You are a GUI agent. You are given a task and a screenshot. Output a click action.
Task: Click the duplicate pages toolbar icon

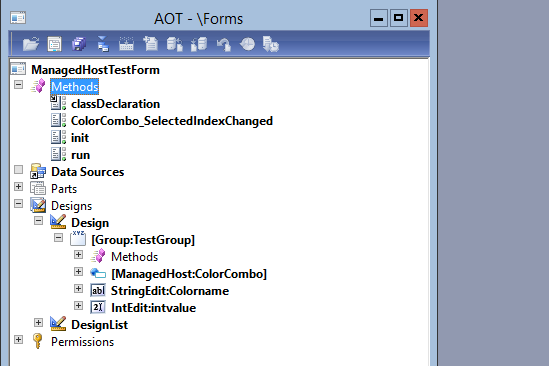tap(151, 44)
